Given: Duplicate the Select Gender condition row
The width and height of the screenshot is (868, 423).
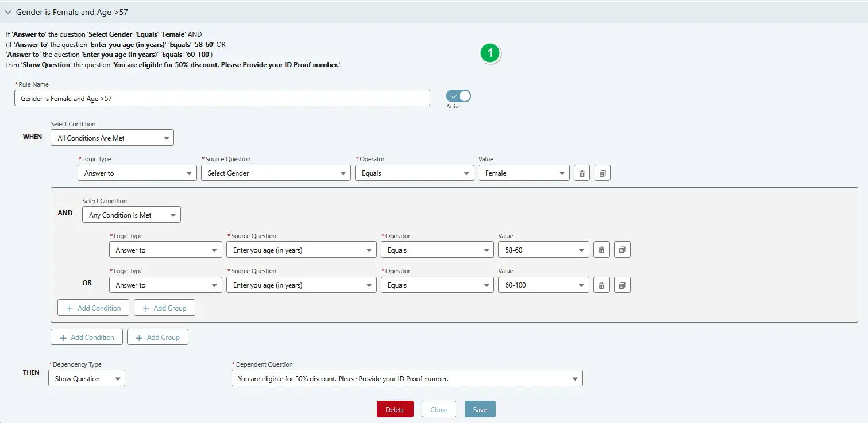Looking at the screenshot, I should [602, 173].
